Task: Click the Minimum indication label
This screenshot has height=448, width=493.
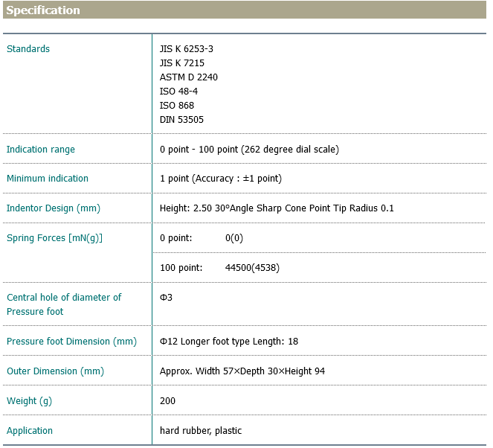Action: [x=48, y=179]
